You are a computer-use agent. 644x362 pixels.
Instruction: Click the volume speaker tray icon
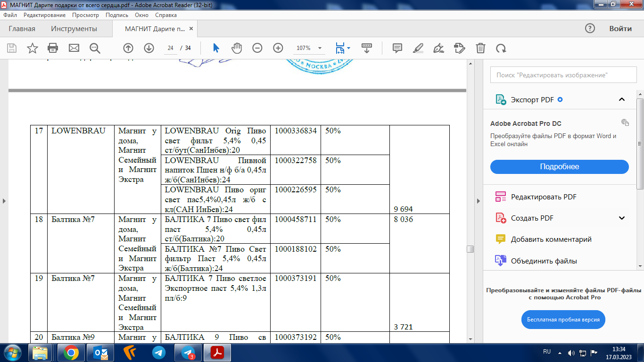(x=571, y=353)
